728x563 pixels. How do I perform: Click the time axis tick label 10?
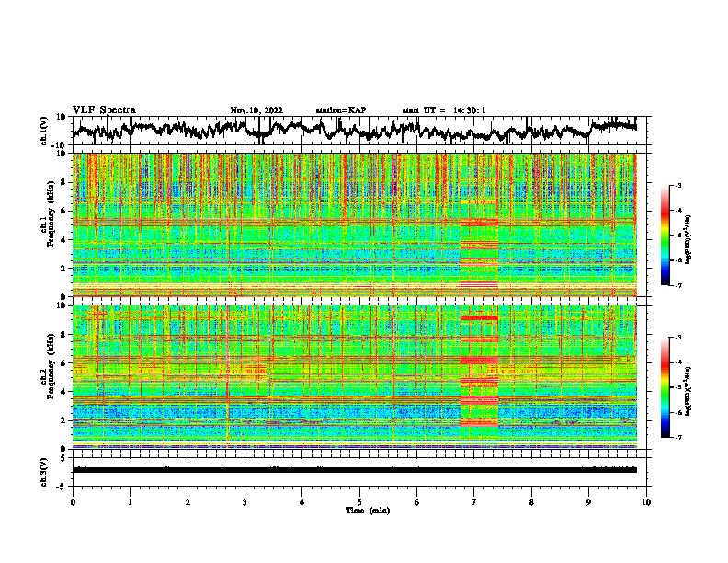click(x=646, y=502)
